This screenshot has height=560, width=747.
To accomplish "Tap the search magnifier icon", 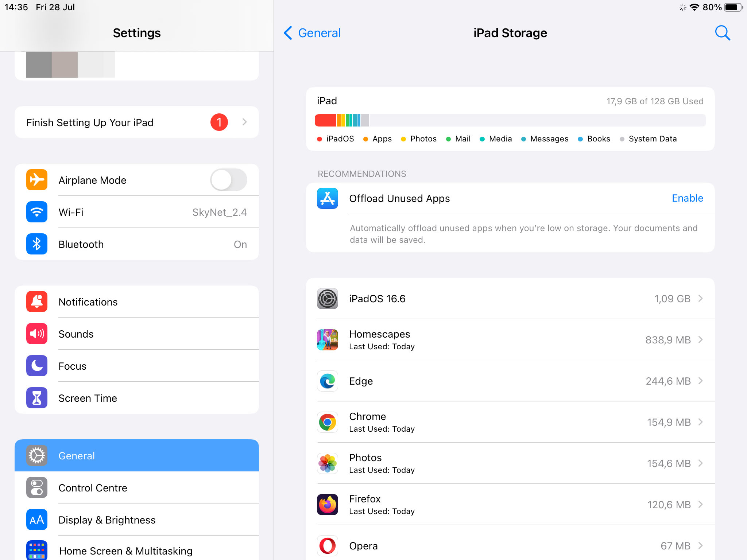I will pyautogui.click(x=722, y=33).
